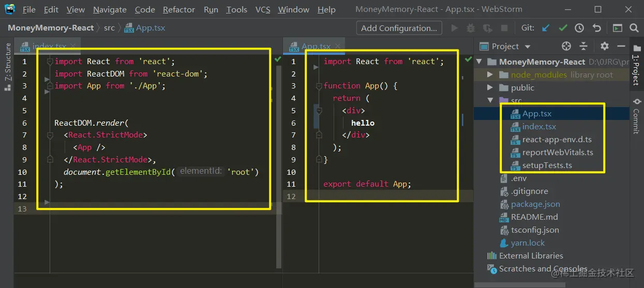Expand the public folder arrow
Image resolution: width=644 pixels, height=288 pixels.
pyautogui.click(x=490, y=87)
